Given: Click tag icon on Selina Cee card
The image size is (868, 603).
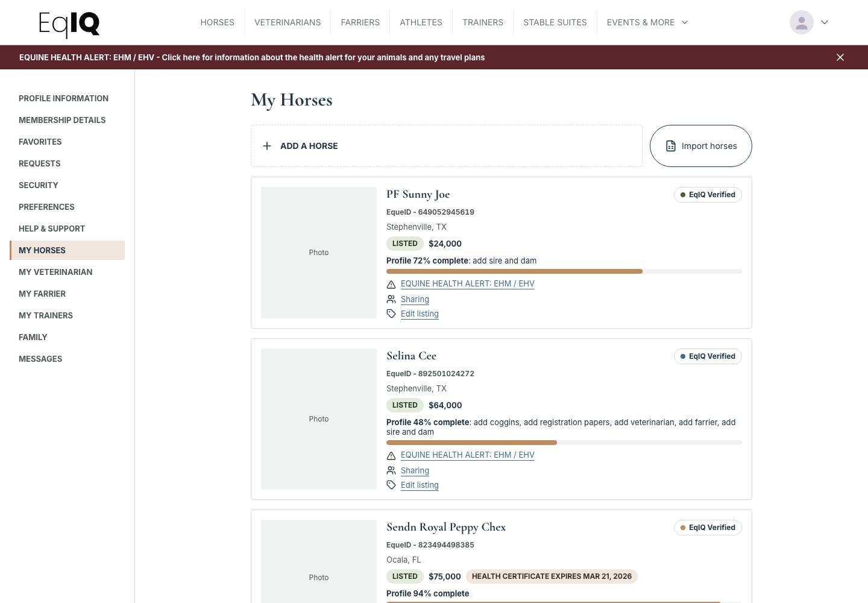Looking at the screenshot, I should coord(391,485).
